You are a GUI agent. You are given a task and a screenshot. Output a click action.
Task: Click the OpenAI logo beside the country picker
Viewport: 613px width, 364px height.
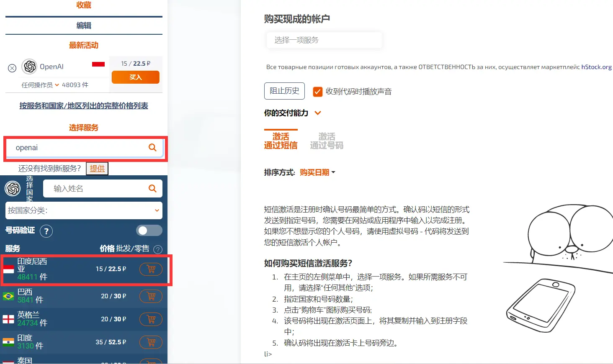[x=13, y=189]
